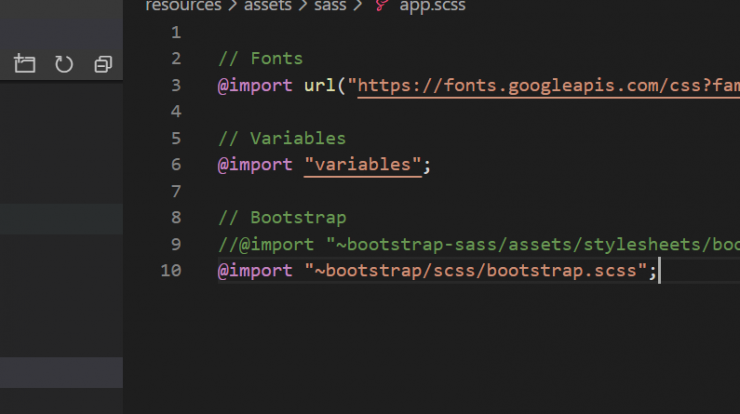
Task: Place cursor in "// Variables" comment
Action: click(282, 138)
